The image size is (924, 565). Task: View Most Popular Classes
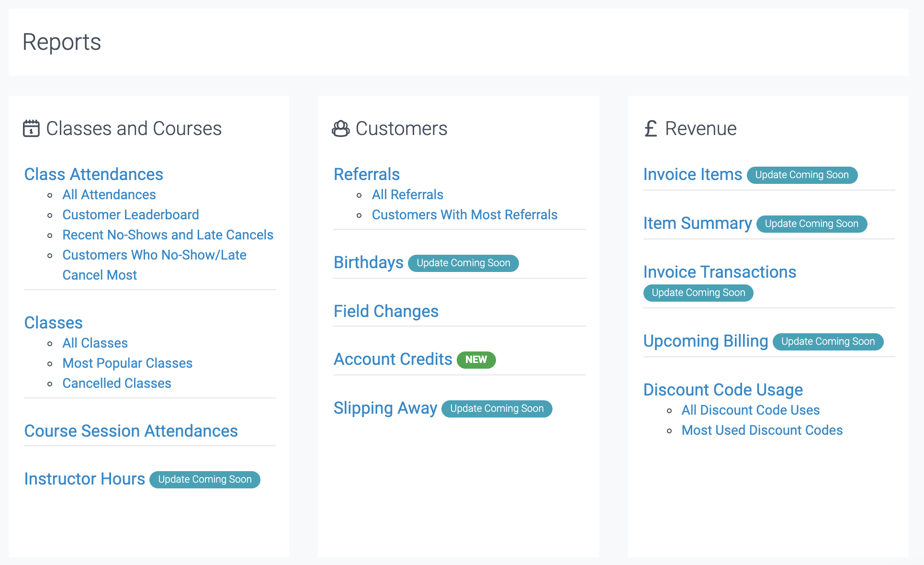[127, 363]
